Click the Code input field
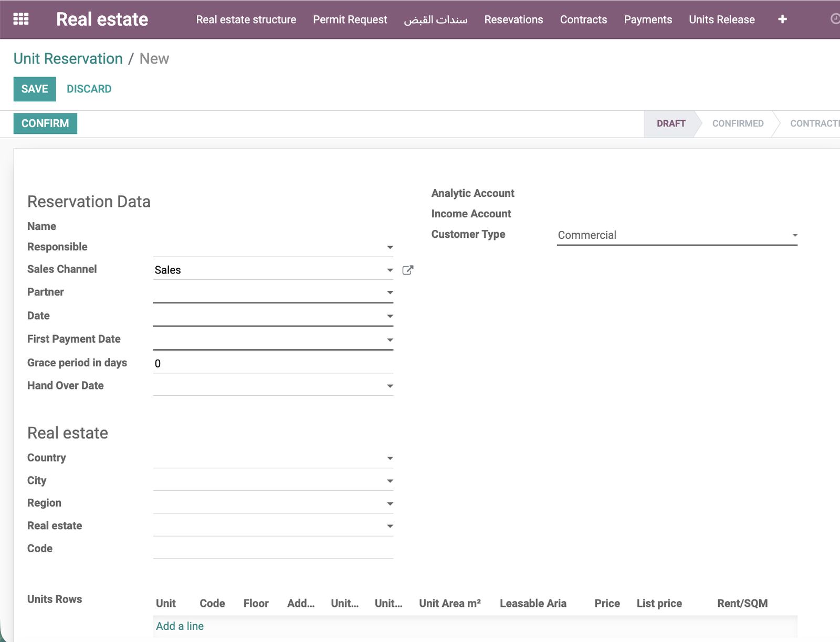840x642 pixels. tap(273, 549)
